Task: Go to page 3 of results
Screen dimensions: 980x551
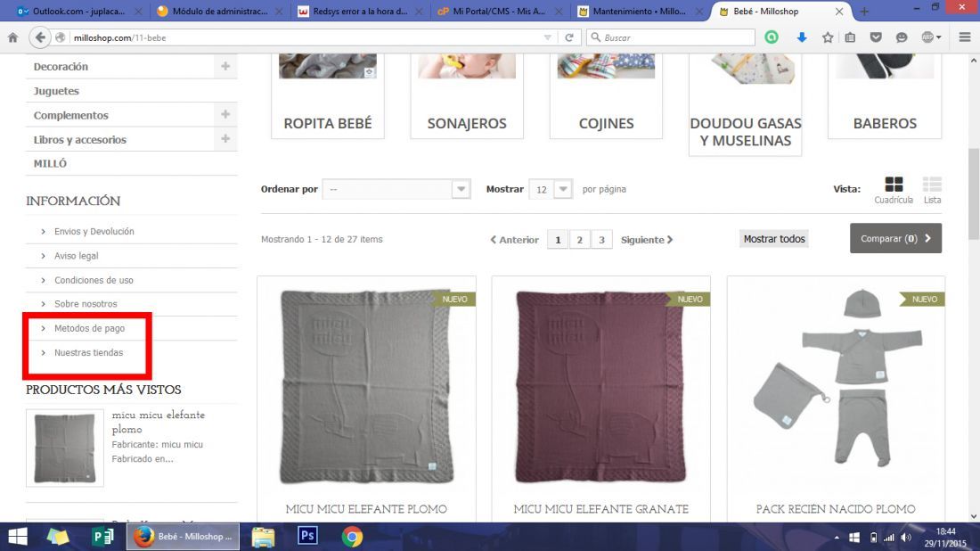Action: tap(601, 240)
